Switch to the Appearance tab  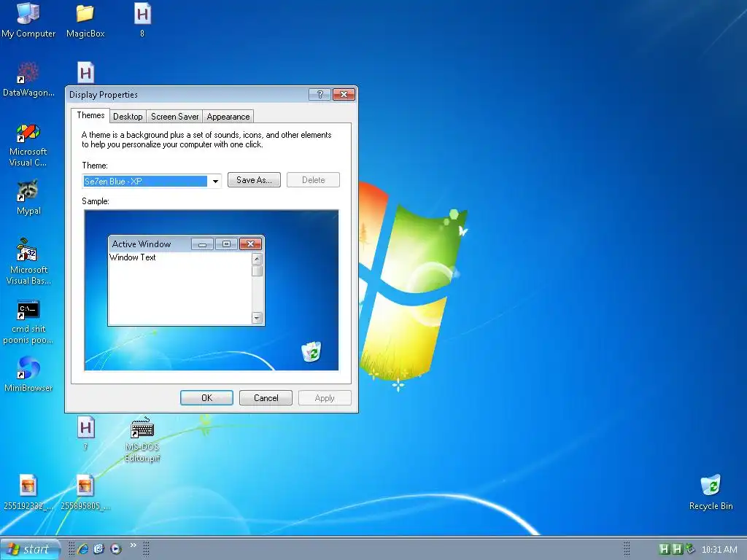228,117
